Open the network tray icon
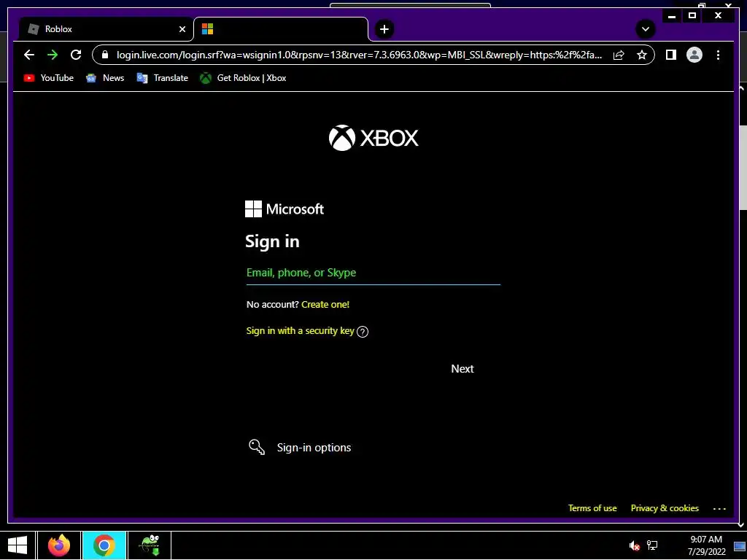The image size is (747, 560). [x=652, y=545]
